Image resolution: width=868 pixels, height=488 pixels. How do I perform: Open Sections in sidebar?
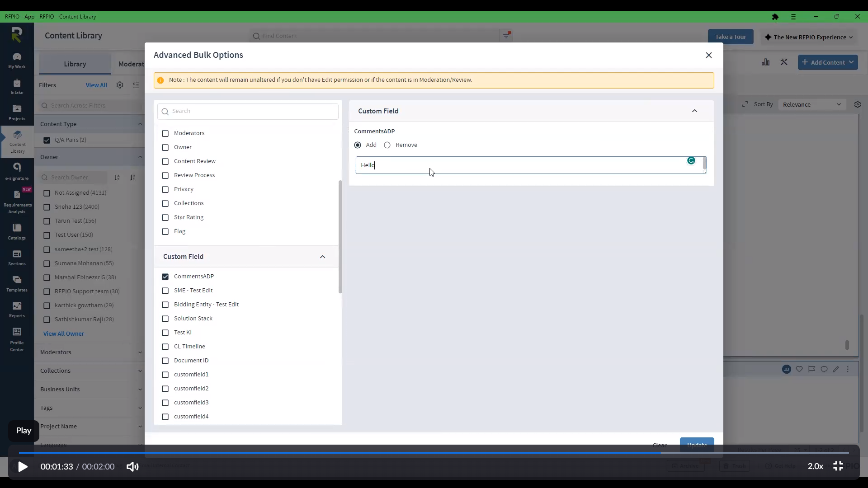click(x=17, y=258)
